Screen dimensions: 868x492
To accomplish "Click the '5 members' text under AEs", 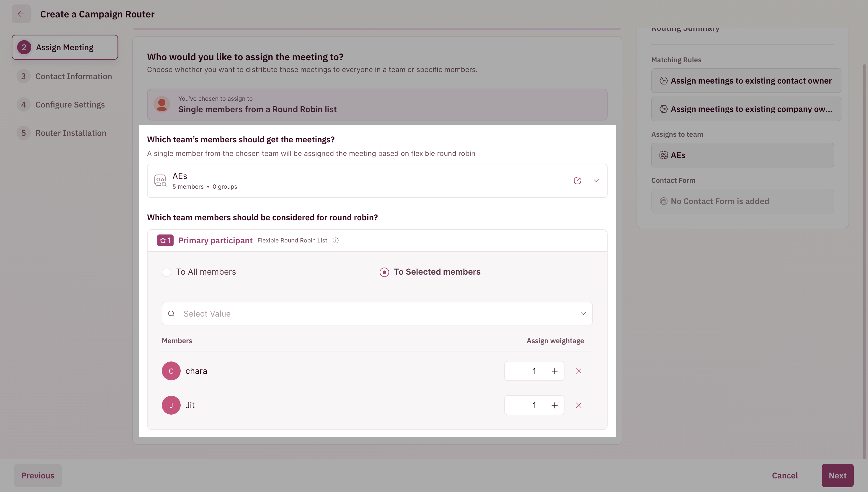I will coord(188,187).
